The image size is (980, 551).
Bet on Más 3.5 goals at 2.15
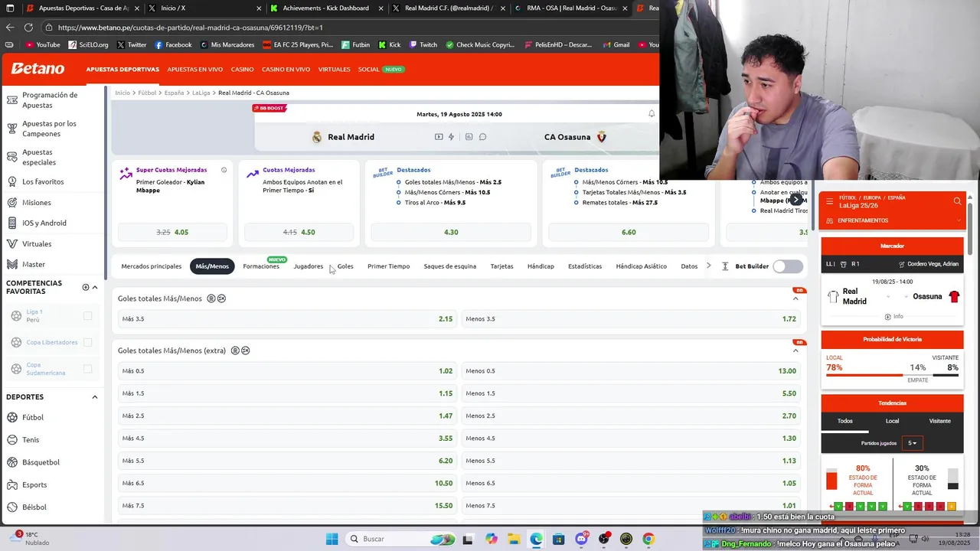click(288, 319)
